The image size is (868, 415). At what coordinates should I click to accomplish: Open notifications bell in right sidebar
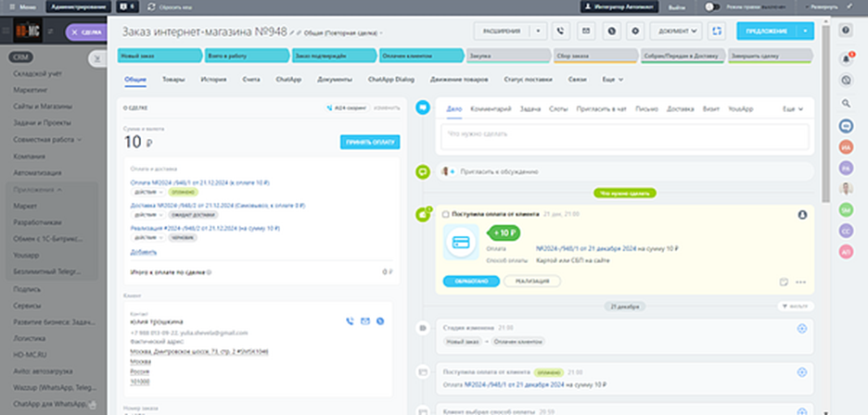[x=846, y=59]
